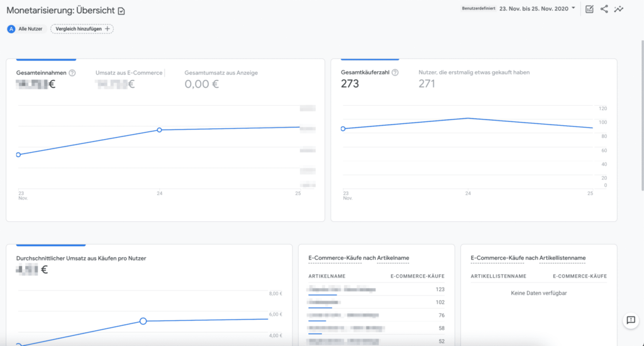The image size is (644, 346).
Task: Select 'Gesamtumsatz aus Anzeige' metric tab
Action: pyautogui.click(x=221, y=73)
